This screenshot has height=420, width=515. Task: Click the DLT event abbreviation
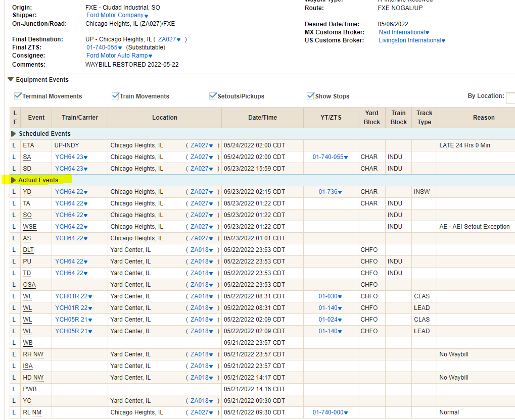click(x=28, y=250)
